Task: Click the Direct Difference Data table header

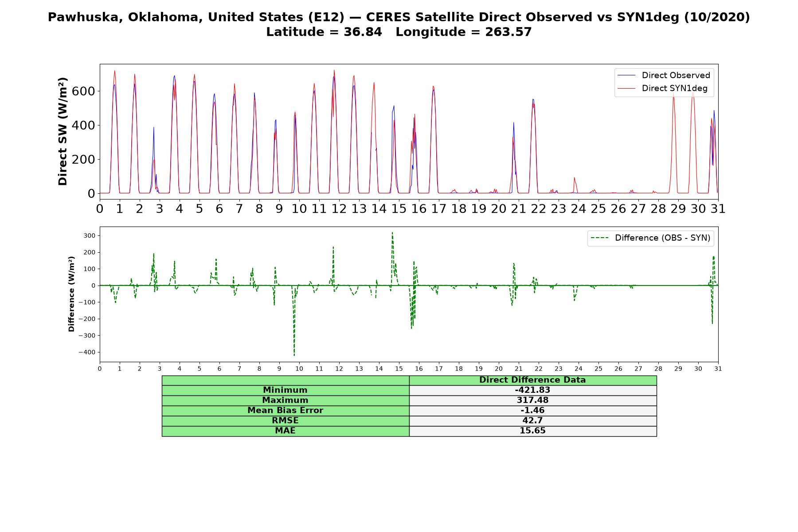Action: click(x=532, y=380)
